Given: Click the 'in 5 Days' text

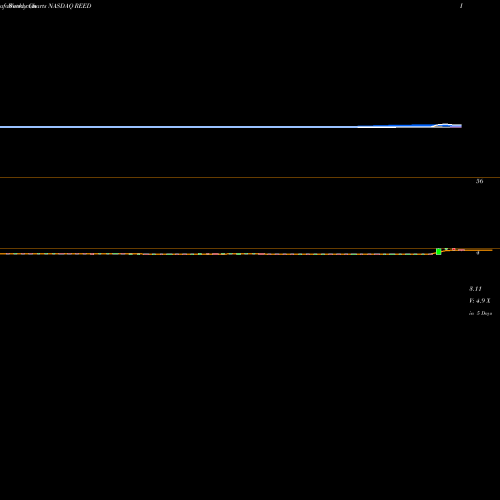Looking at the screenshot, I should click(x=480, y=313).
